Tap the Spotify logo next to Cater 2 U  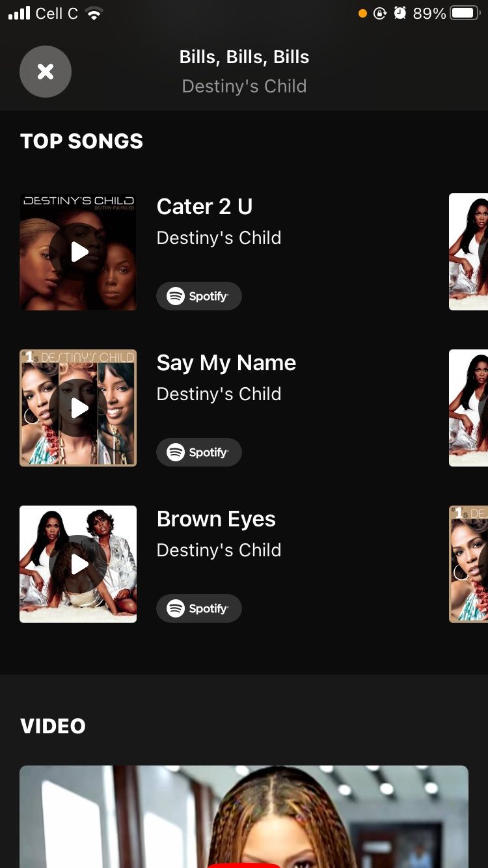(x=176, y=296)
